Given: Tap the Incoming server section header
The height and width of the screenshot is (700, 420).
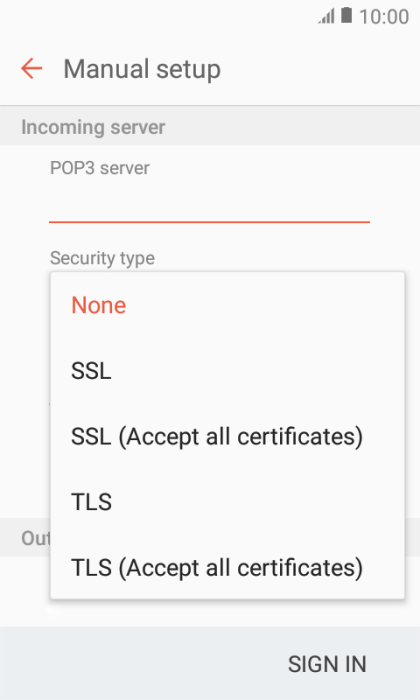Looking at the screenshot, I should click(x=93, y=127).
